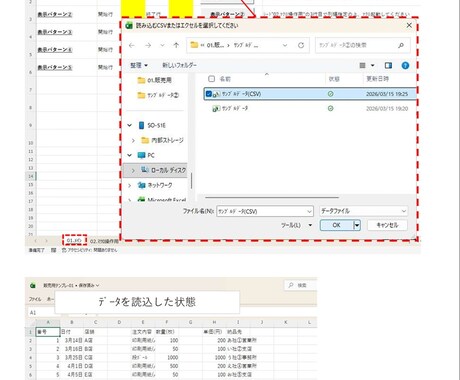This screenshot has height=380, width=460.
Task: Collapse the SO-51E tree node
Action: click(x=130, y=125)
